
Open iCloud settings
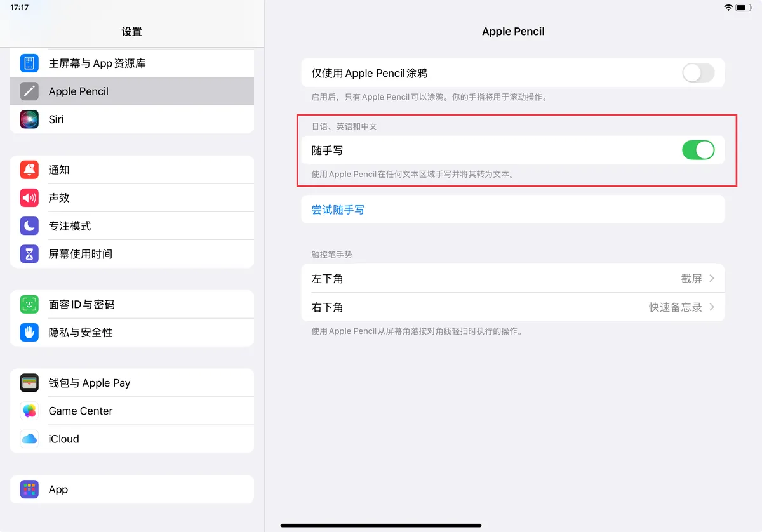coord(132,439)
